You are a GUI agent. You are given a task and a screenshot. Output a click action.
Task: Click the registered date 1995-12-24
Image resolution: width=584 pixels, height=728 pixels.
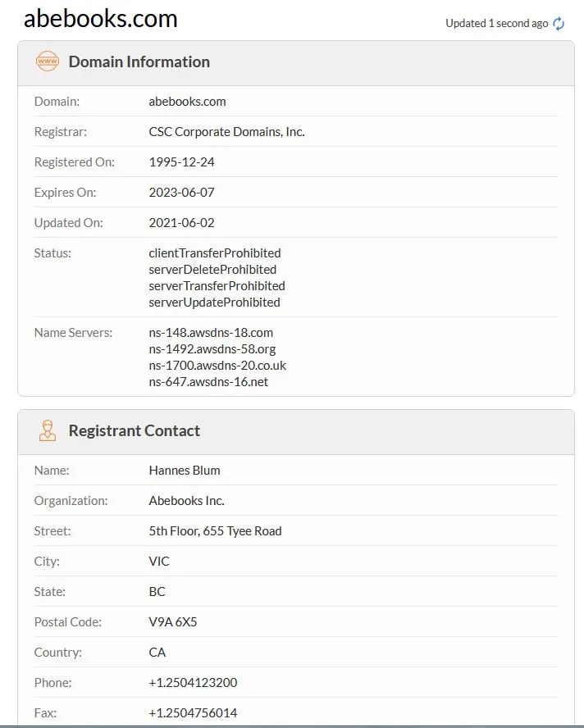point(181,162)
